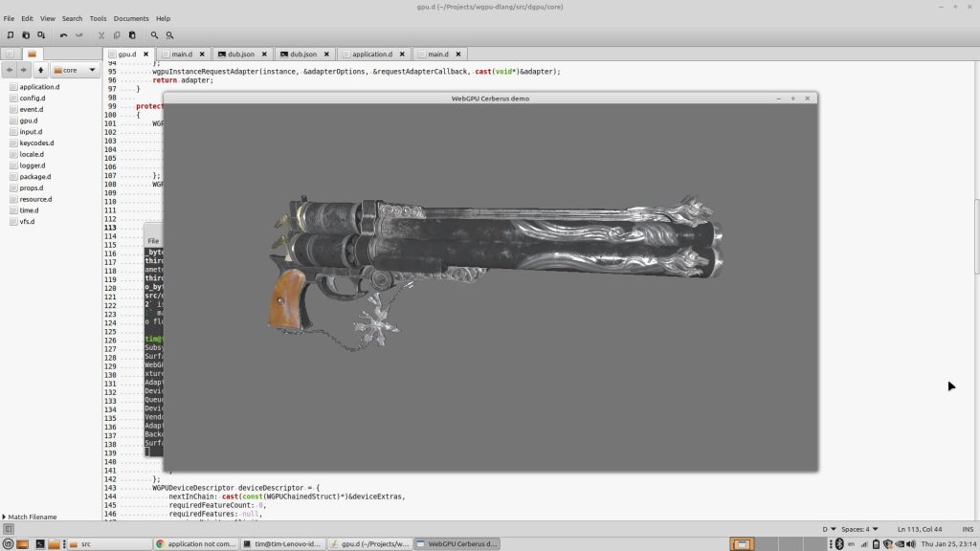Click the open file toolbar icon

(26, 35)
